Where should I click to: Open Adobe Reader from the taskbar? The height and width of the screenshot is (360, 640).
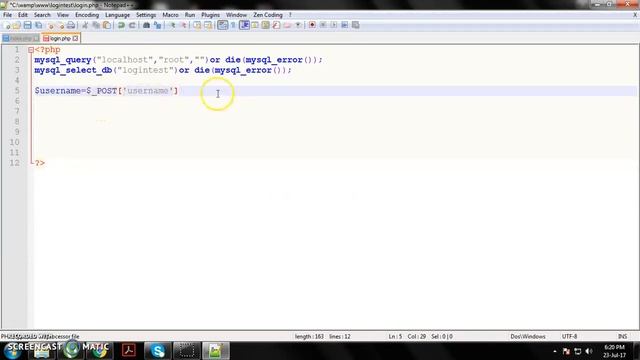(x=129, y=351)
